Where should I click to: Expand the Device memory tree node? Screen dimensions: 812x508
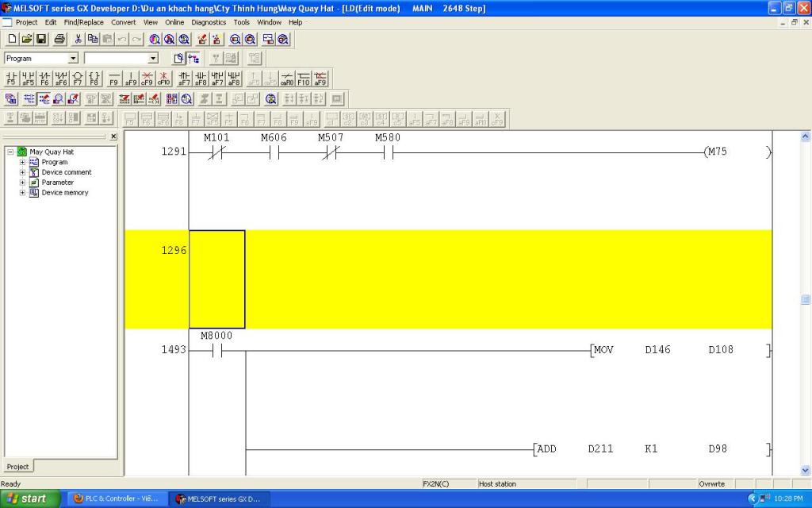pos(22,192)
